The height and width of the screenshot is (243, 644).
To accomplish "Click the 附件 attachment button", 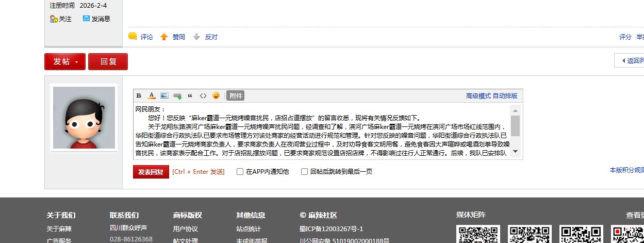I will 236,96.
